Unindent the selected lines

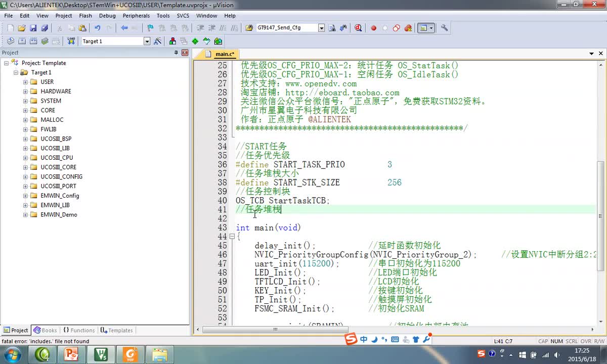pos(212,28)
